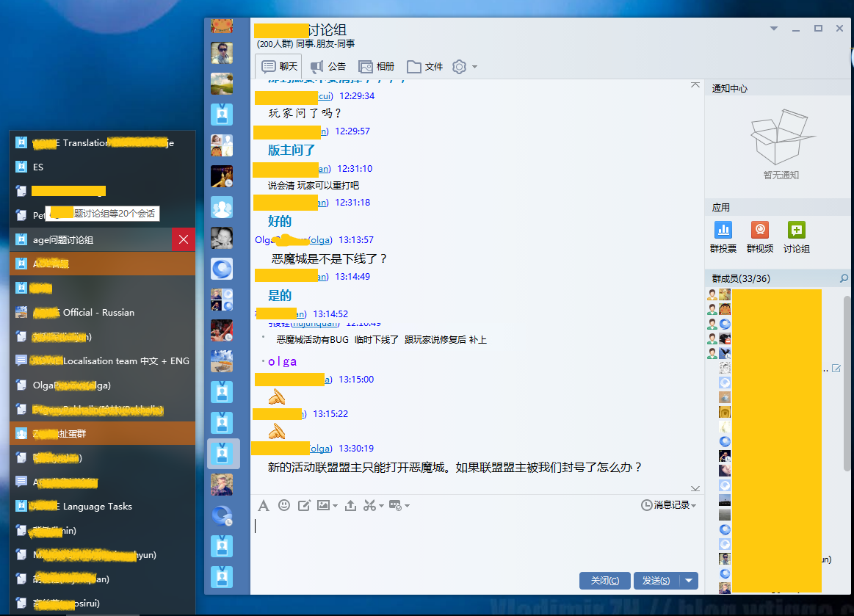The image size is (854, 616).
Task: Open the Official - Russian conversation
Action: point(102,313)
